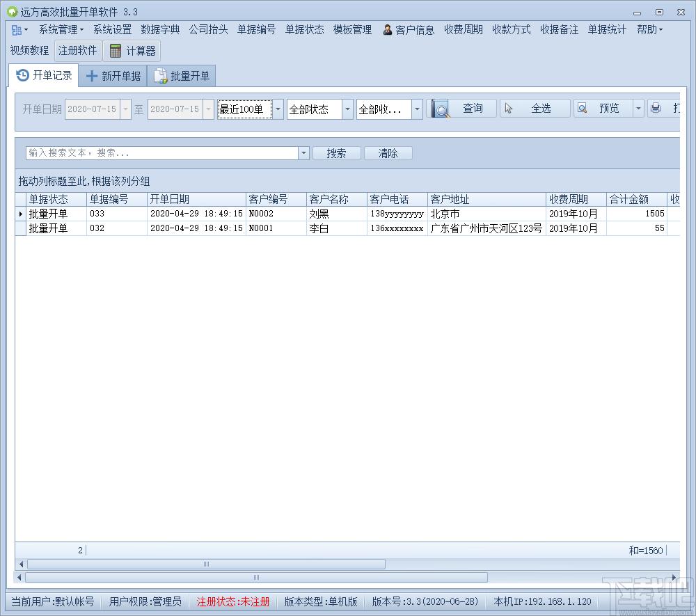Screen dimensions: 696x616
Task: Click the select-all cursor icon
Action: [x=509, y=109]
